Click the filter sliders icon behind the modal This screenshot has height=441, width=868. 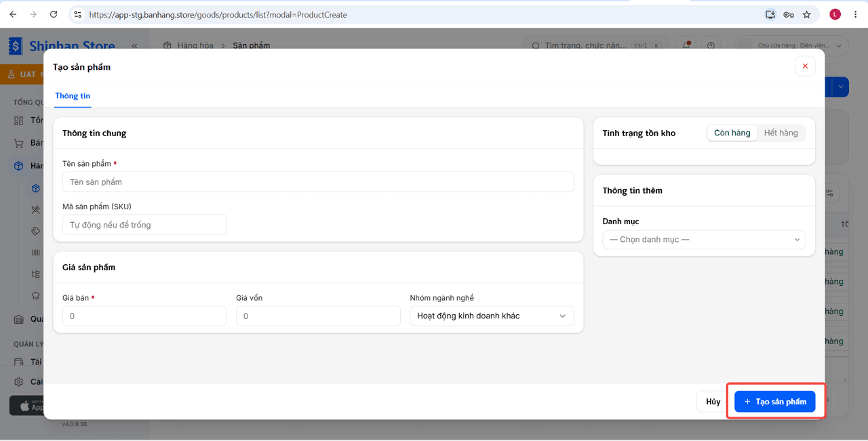[830, 193]
